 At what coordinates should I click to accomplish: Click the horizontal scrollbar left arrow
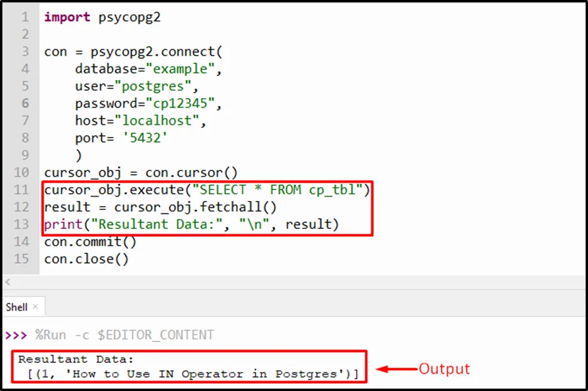[x=8, y=282]
